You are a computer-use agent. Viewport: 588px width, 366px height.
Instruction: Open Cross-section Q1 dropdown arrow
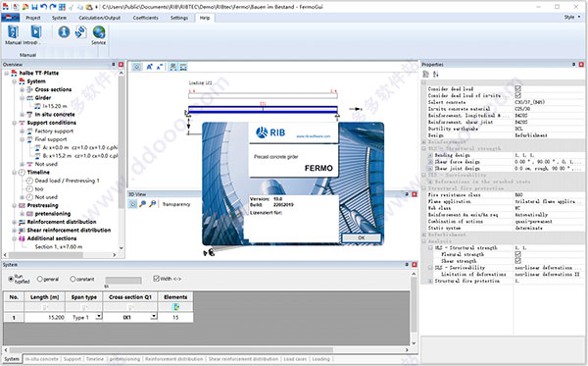pos(154,317)
